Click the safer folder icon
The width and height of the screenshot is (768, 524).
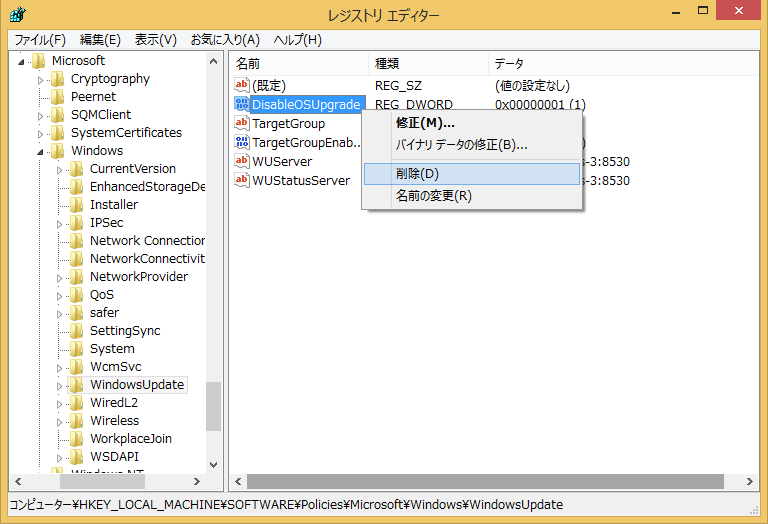click(76, 313)
